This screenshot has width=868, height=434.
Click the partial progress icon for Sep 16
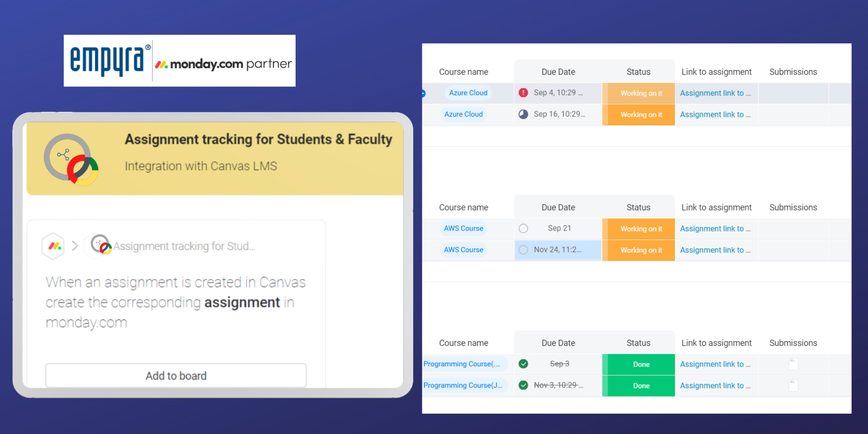[x=523, y=114]
